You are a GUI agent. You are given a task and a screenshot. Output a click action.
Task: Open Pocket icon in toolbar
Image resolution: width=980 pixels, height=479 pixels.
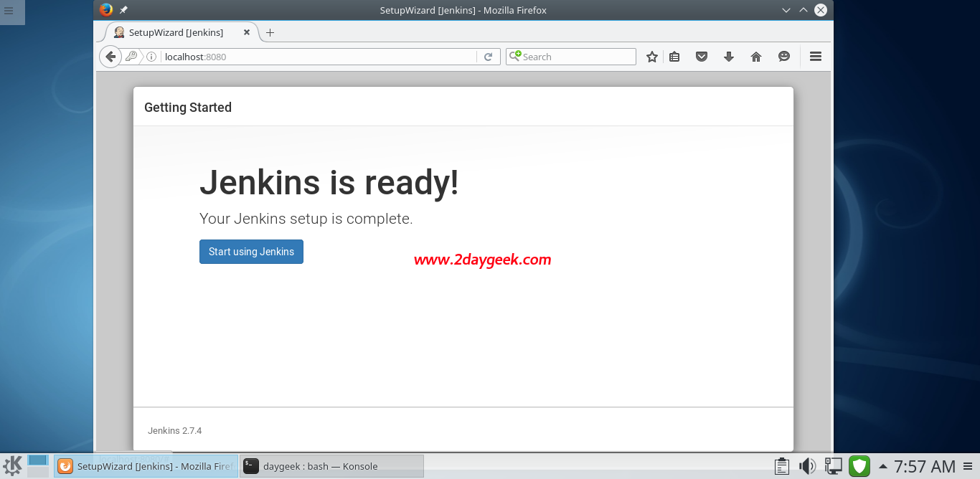coord(702,57)
